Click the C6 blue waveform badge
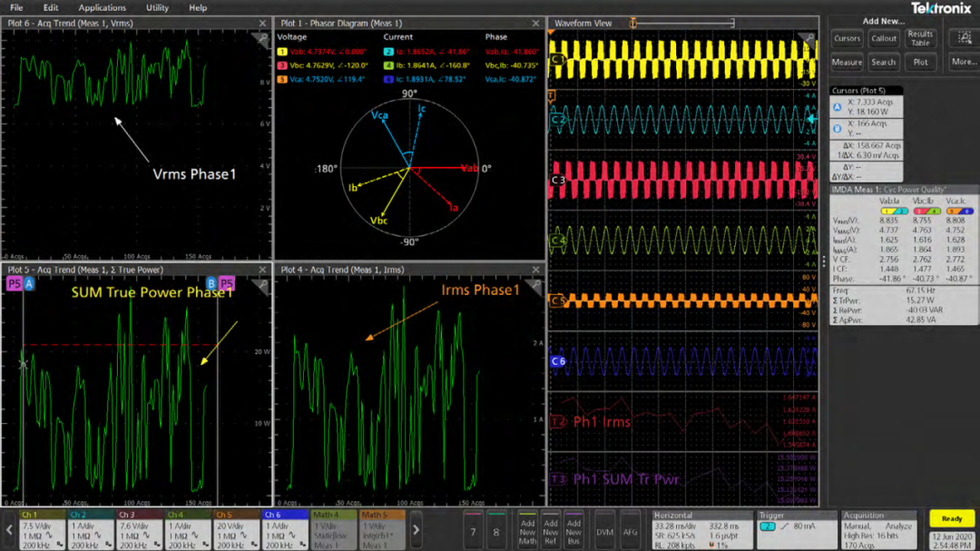The height and width of the screenshot is (551, 980). (x=558, y=361)
